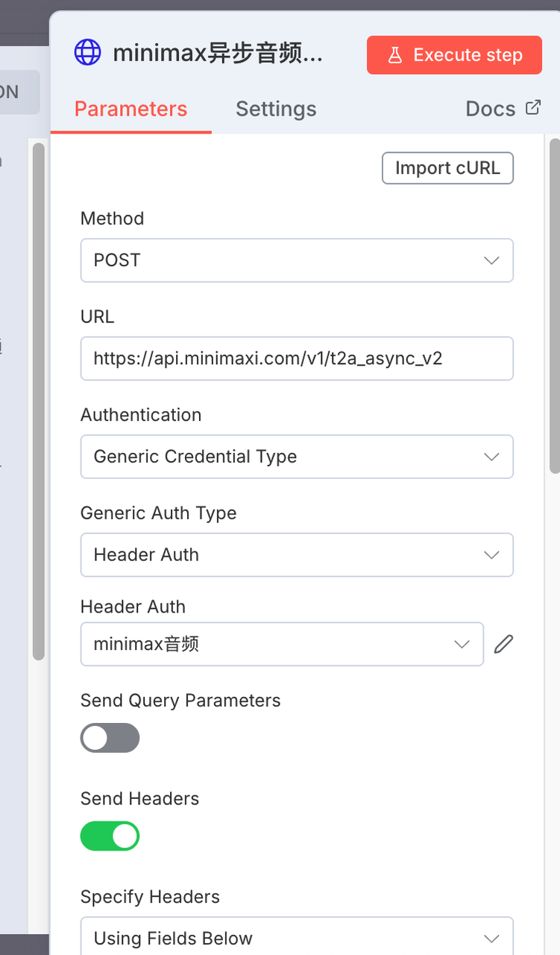
Task: Click the URL label
Action: click(x=97, y=317)
